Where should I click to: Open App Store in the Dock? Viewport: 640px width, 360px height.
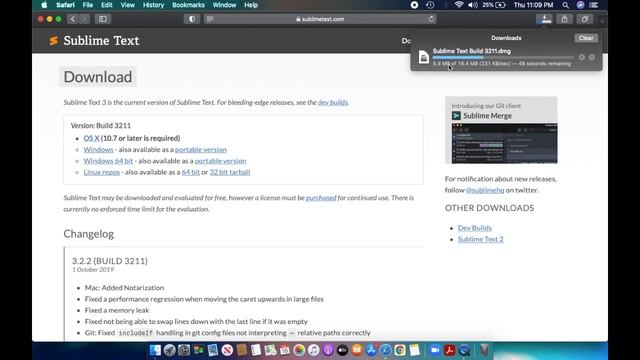[371, 350]
